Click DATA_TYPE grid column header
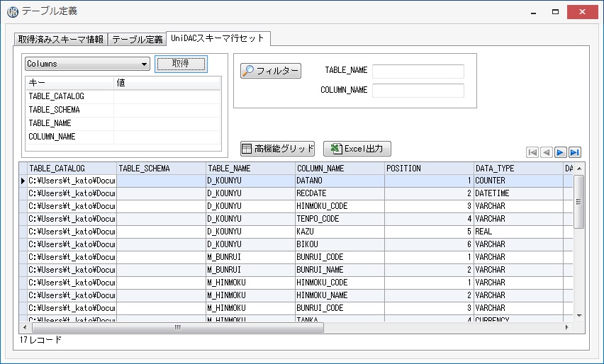The height and width of the screenshot is (364, 604). (518, 169)
